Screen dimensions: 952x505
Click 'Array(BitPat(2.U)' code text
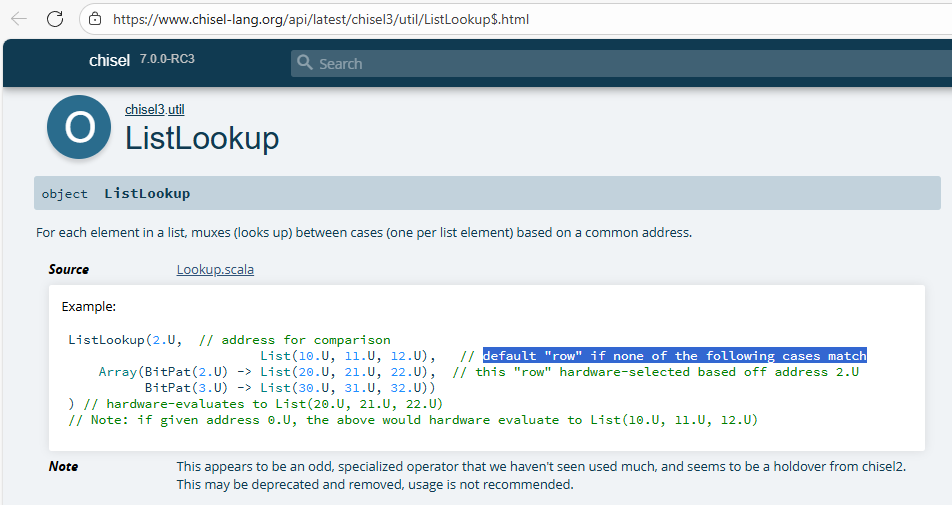coord(163,371)
